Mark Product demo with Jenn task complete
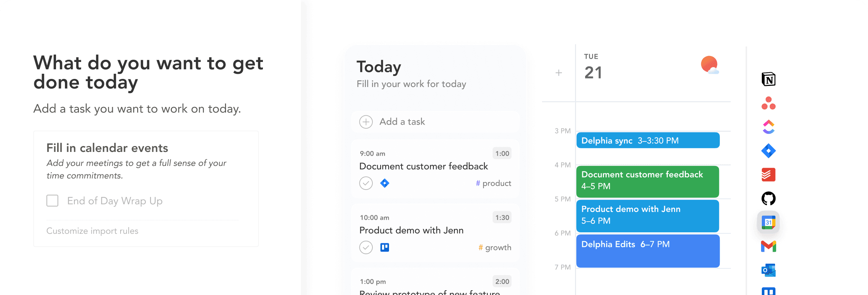The image size is (868, 295). coord(366,247)
